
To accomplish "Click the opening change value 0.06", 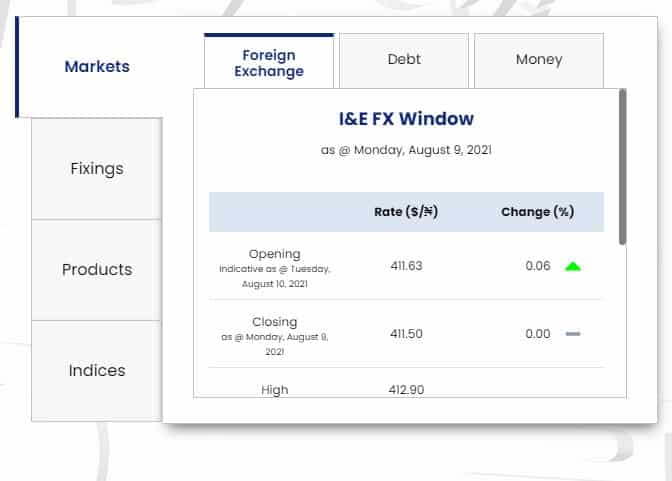I will 538,266.
